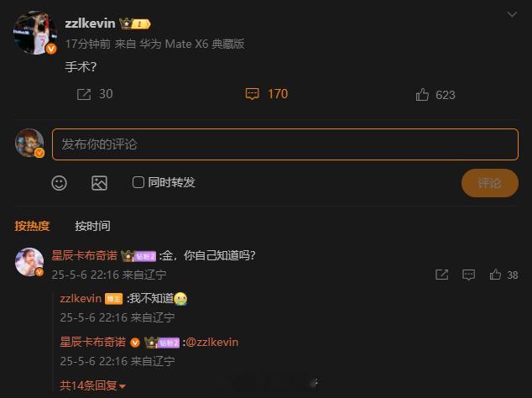This screenshot has height=398, width=532.
Task: Reply to 星辰卡布奇诺's comment using chat icon
Action: tap(468, 275)
